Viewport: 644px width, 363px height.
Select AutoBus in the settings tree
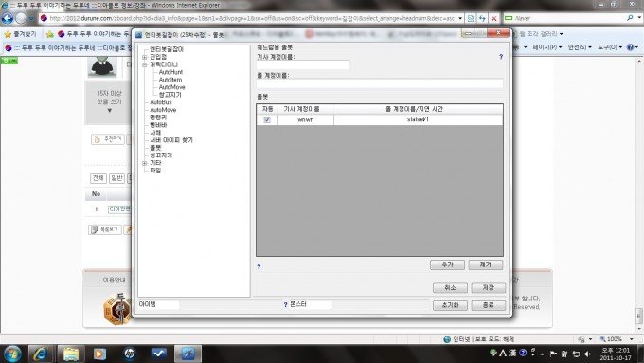click(161, 102)
